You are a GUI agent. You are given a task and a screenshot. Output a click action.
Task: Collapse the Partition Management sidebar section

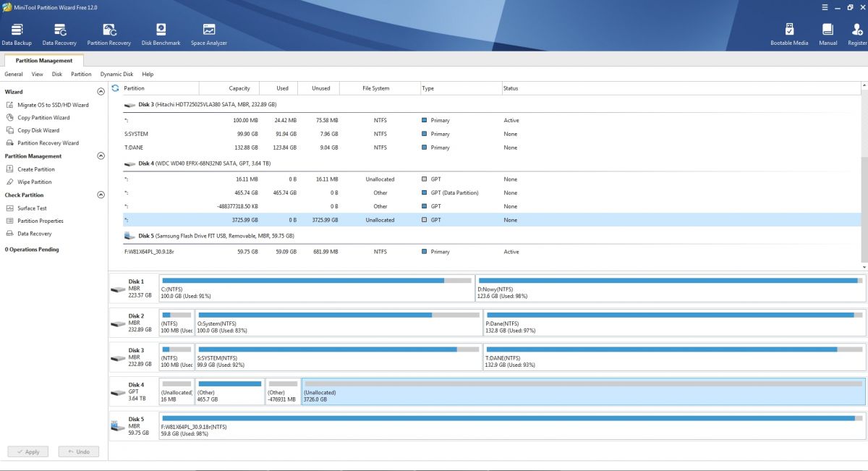(101, 156)
